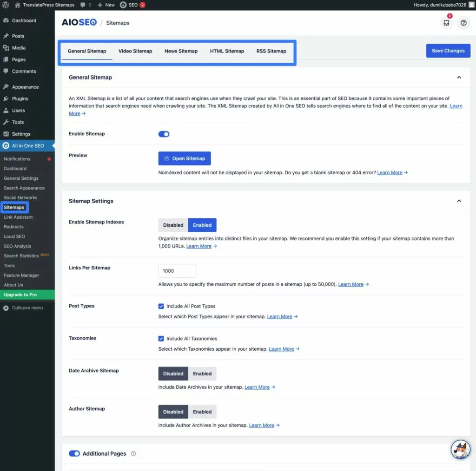Open the help question mark icon
This screenshot has width=476, height=471.
[x=463, y=23]
